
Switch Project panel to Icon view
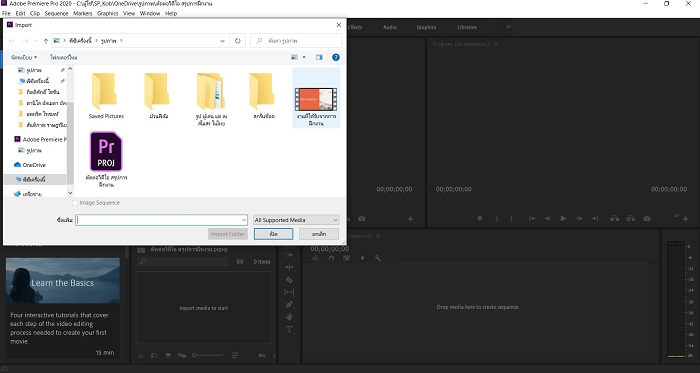(x=168, y=356)
